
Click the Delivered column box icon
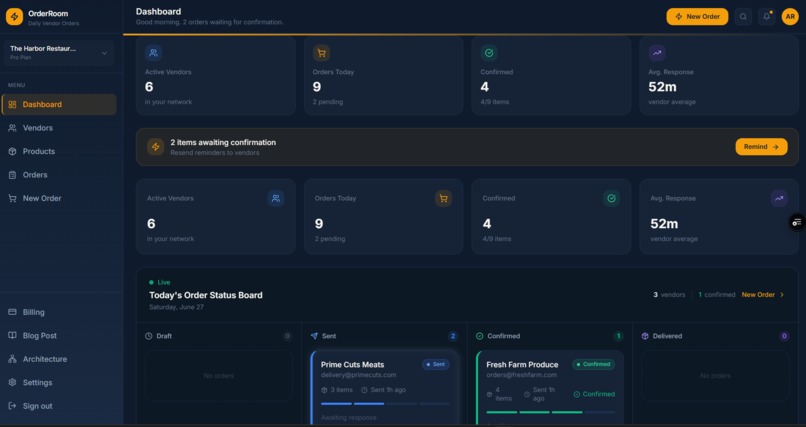pyautogui.click(x=645, y=336)
